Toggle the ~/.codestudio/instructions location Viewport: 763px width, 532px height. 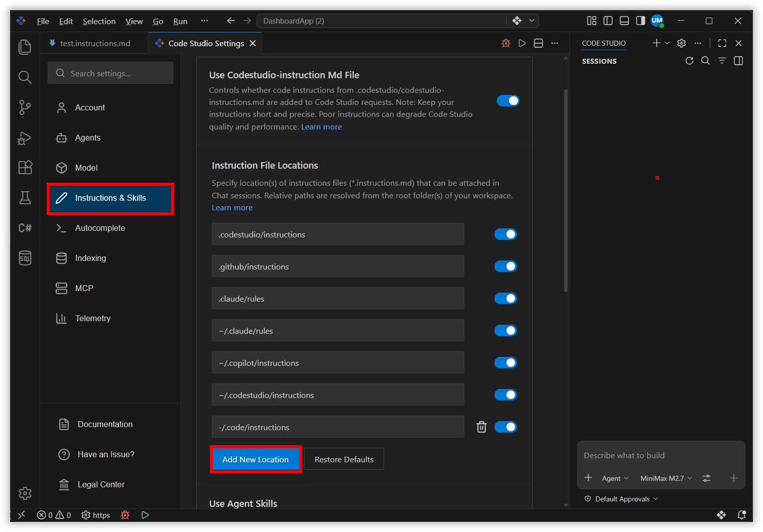tap(505, 395)
